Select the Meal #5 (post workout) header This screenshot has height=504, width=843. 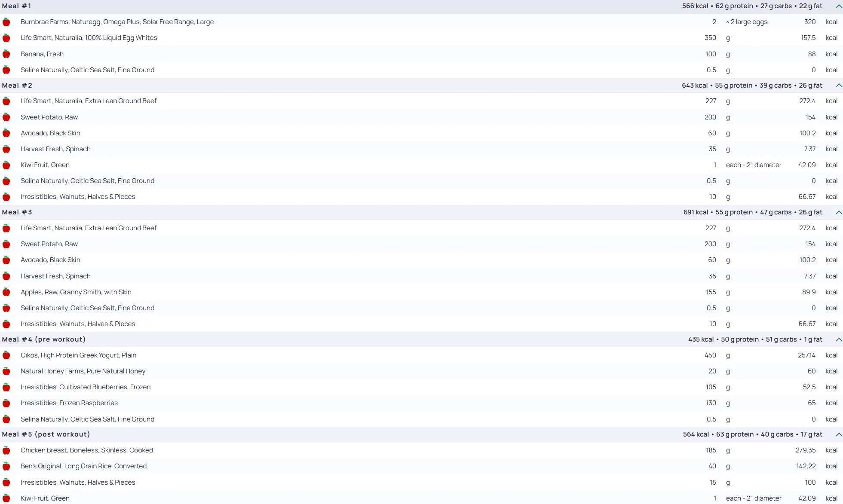pos(421,434)
